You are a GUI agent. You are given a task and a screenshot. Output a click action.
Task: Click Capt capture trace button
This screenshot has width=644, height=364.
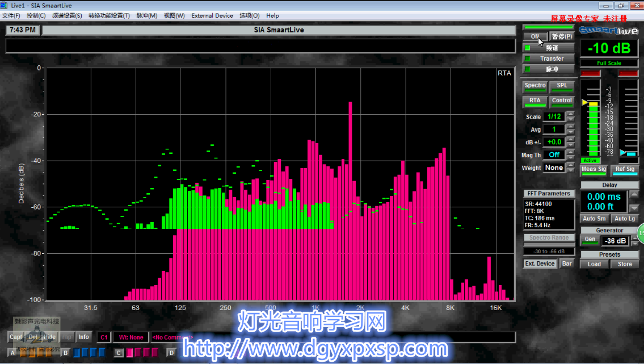(16, 337)
